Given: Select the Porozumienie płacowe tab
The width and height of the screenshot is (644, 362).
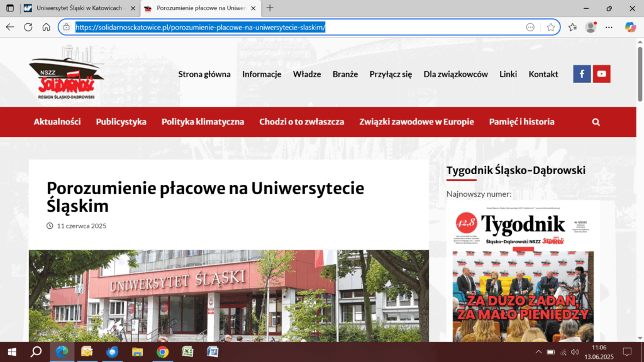Looking at the screenshot, I should (x=201, y=8).
